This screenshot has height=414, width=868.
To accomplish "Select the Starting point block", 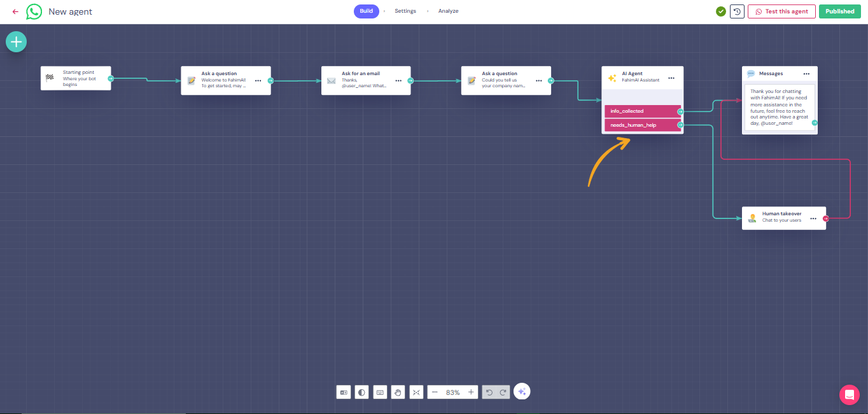I will click(76, 78).
